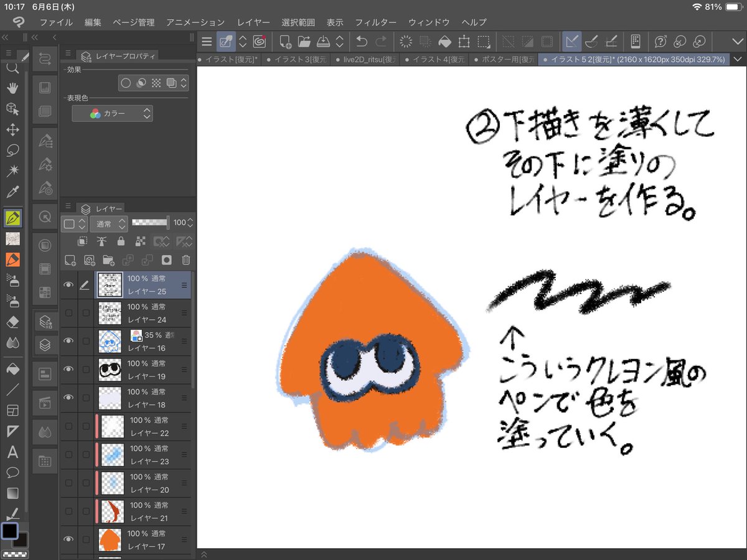Open the アニメーション menu

pos(195,22)
